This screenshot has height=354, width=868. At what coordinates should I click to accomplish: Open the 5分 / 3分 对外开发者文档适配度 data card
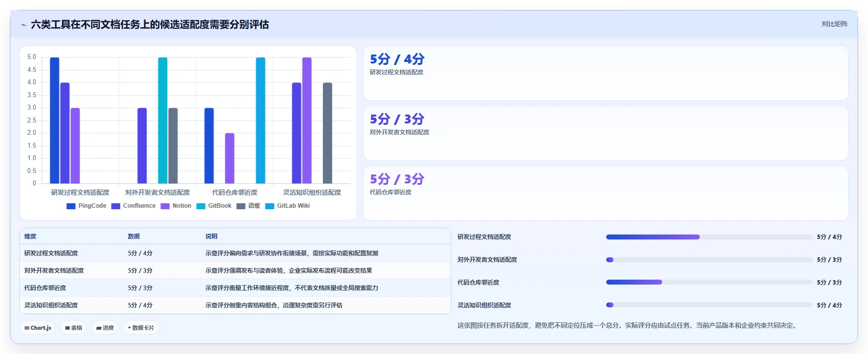click(606, 133)
